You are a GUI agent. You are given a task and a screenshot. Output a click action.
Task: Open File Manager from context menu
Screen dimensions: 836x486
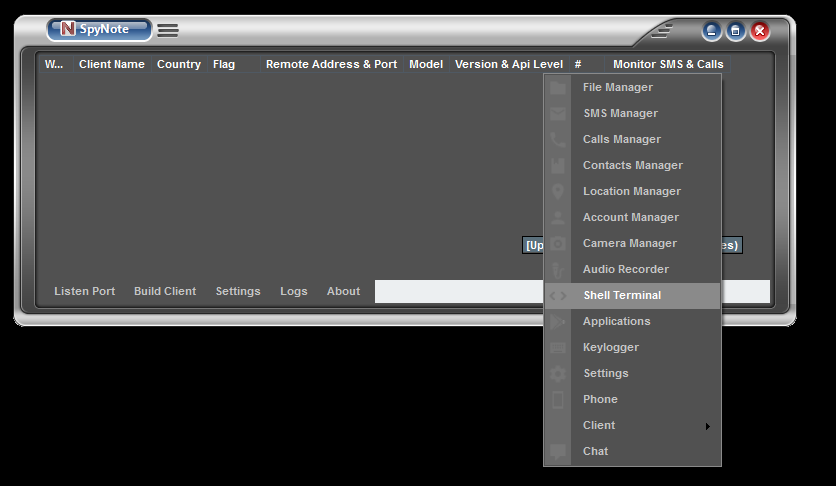[632, 87]
